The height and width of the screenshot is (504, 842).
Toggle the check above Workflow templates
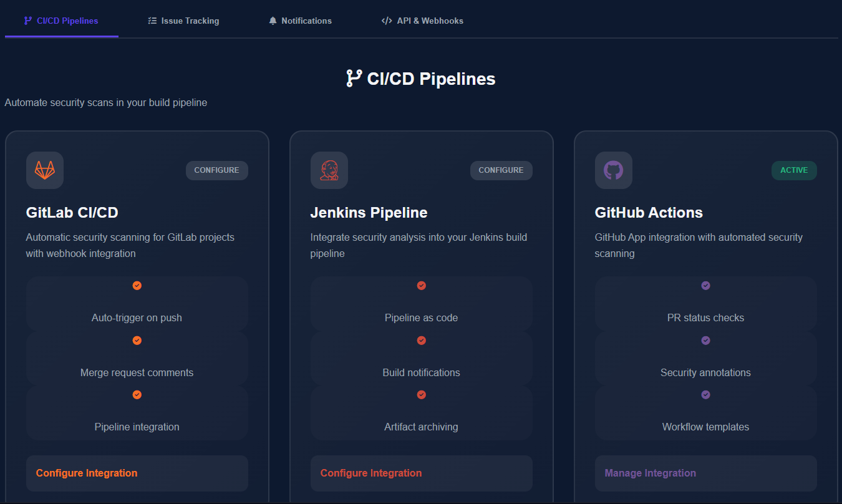point(705,394)
